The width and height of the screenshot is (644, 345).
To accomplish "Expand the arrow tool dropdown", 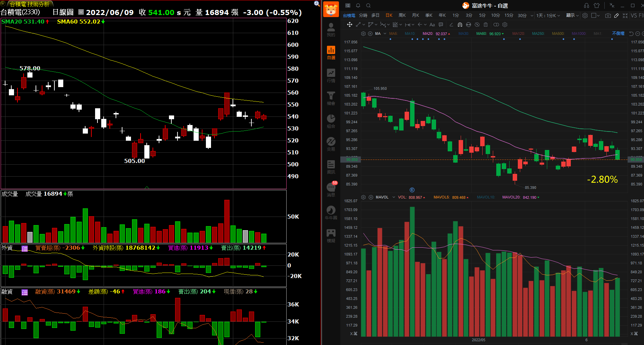I will click(x=425, y=25).
